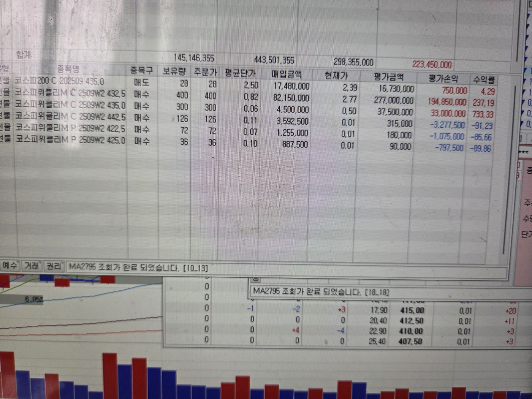Screen dimensions: 532x399
Task: Click the 25.40 price in lower window
Action: tap(377, 342)
